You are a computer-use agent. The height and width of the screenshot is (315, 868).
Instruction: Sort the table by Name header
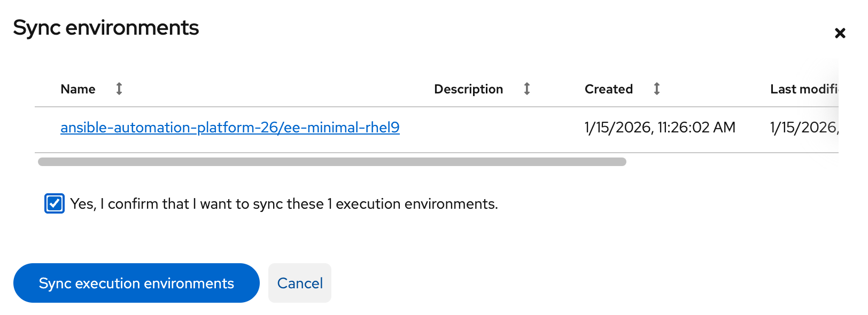78,89
